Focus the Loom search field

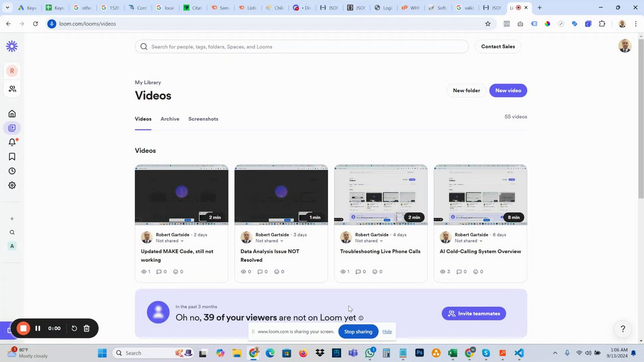click(302, 47)
